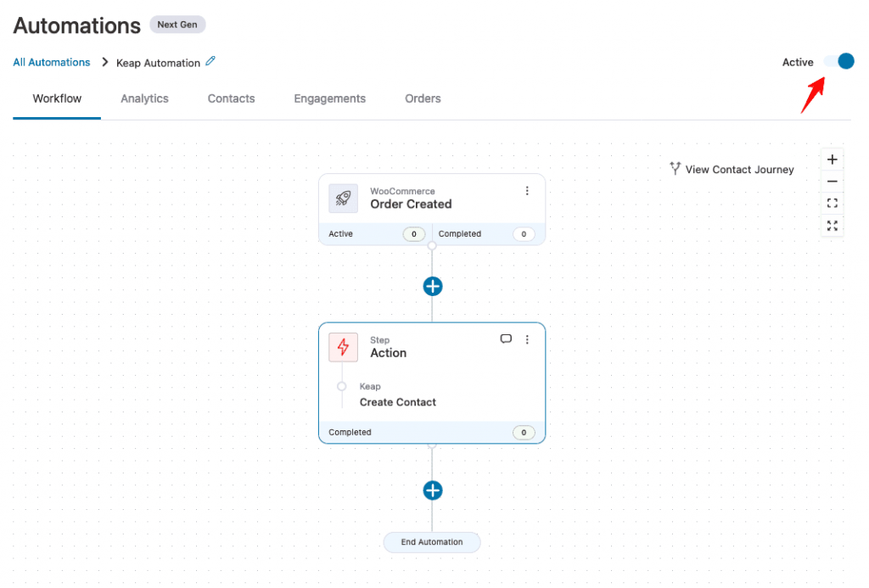Click the lightning bolt Action icon

343,348
